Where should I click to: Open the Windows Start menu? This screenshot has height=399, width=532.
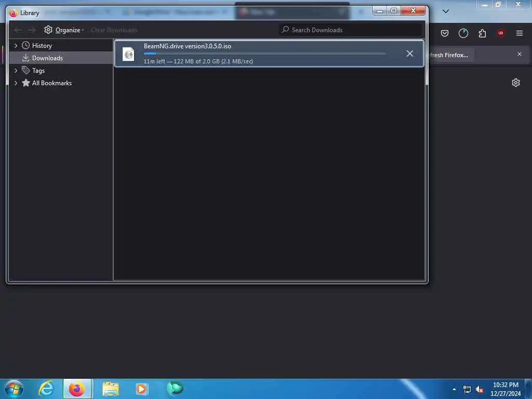14,389
